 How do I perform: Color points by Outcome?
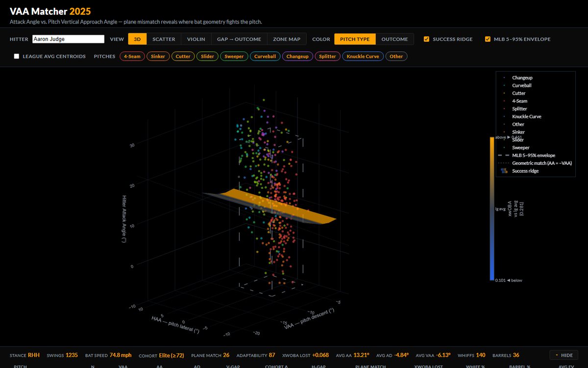coord(394,39)
